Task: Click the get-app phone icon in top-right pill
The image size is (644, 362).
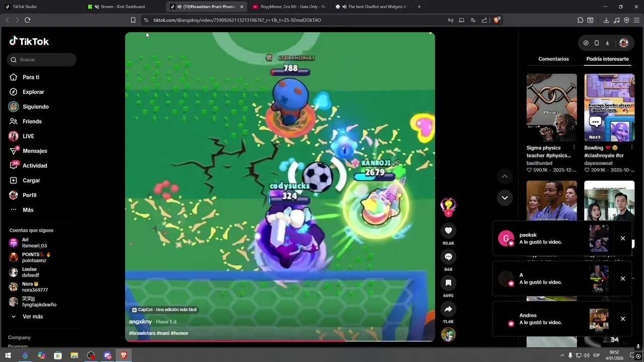Action: (x=597, y=43)
